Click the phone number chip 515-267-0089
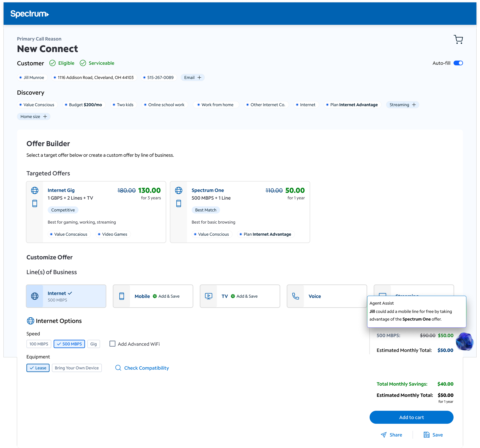The height and width of the screenshot is (448, 480). click(x=159, y=78)
